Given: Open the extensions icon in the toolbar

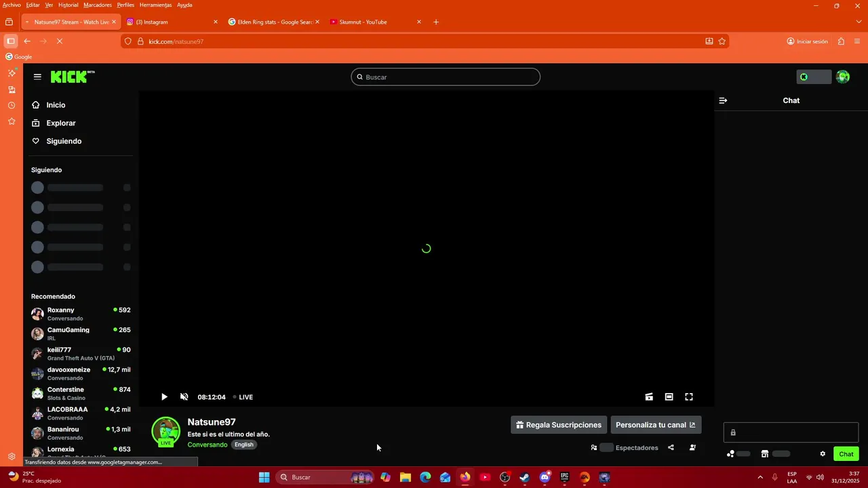Looking at the screenshot, I should click(x=841, y=41).
